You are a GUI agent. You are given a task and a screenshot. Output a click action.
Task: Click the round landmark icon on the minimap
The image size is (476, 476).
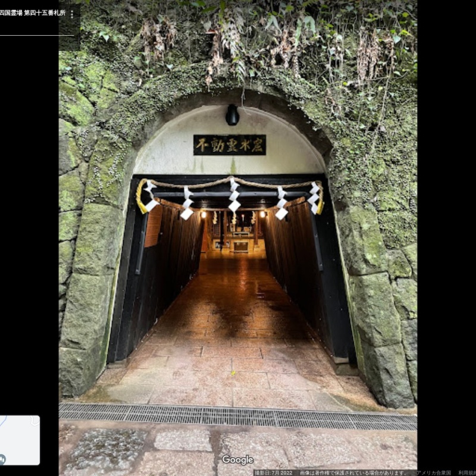tap(2, 459)
